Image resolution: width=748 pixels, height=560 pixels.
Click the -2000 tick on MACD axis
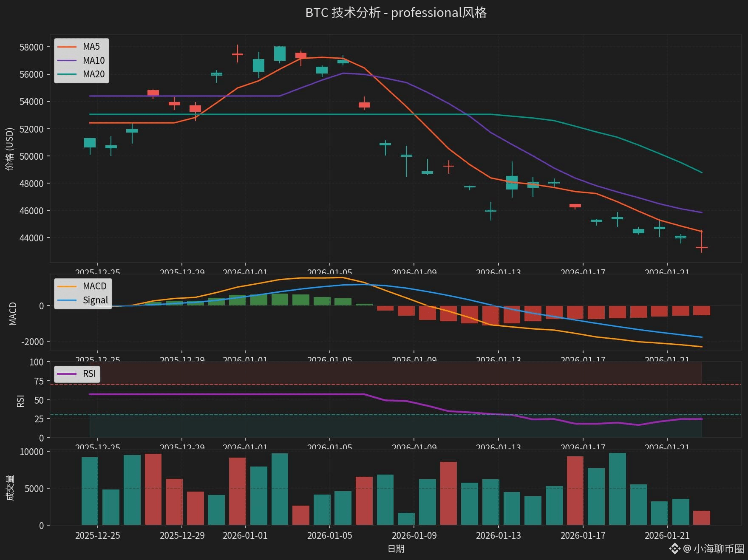point(32,342)
